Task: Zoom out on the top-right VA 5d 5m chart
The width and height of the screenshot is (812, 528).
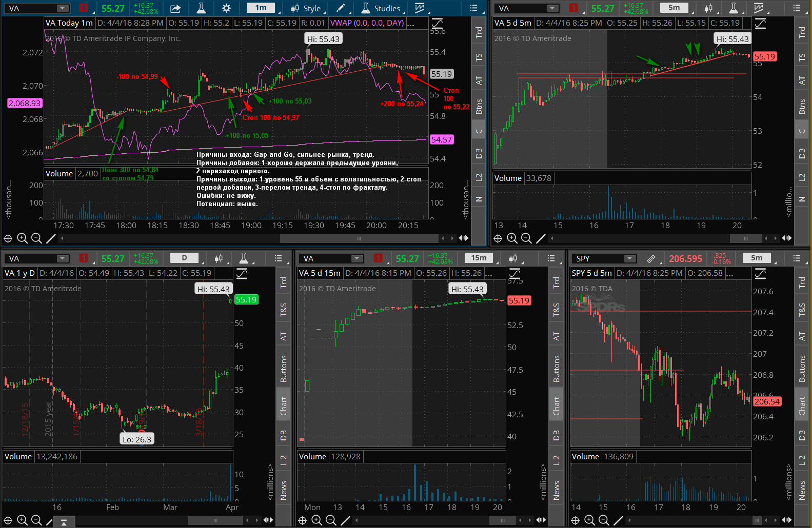Action: pos(526,238)
